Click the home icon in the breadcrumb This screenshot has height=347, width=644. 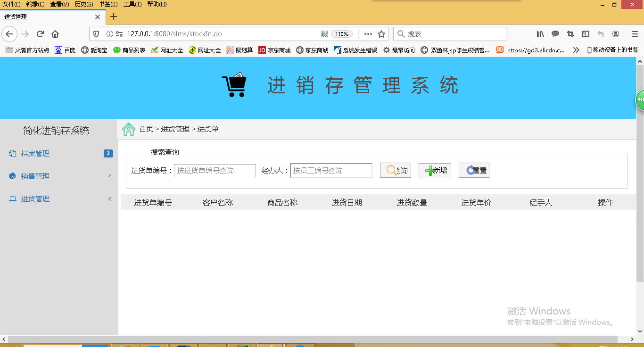(129, 129)
